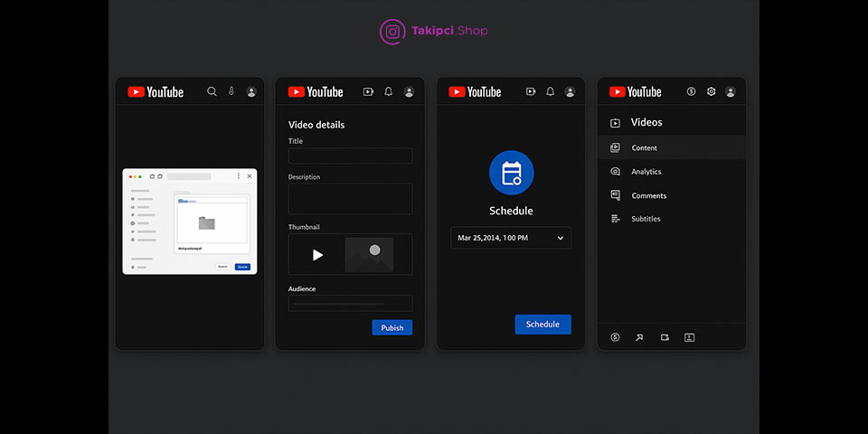868x434 pixels.
Task: Click bottom bar arrow icon in Videos panel
Action: [639, 337]
